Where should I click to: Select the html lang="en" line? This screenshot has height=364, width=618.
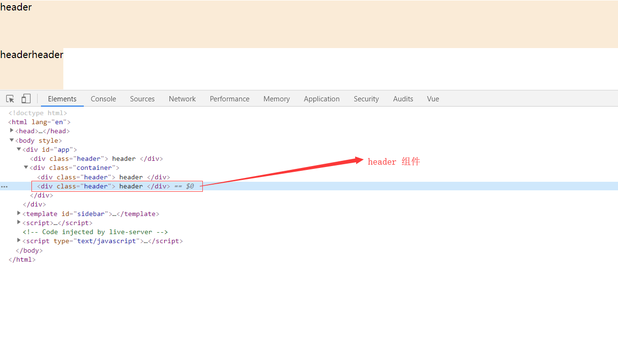39,122
